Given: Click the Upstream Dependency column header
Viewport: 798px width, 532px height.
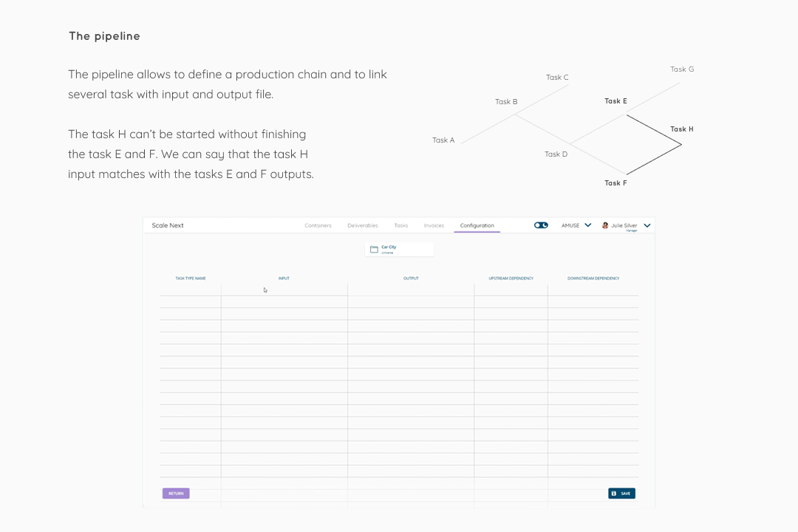Looking at the screenshot, I should pos(511,279).
